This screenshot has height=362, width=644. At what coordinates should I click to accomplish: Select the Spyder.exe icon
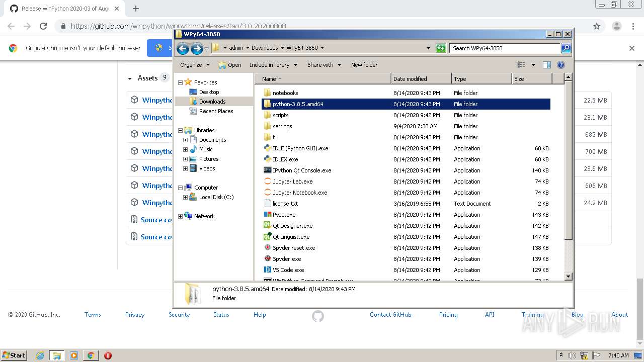268,259
